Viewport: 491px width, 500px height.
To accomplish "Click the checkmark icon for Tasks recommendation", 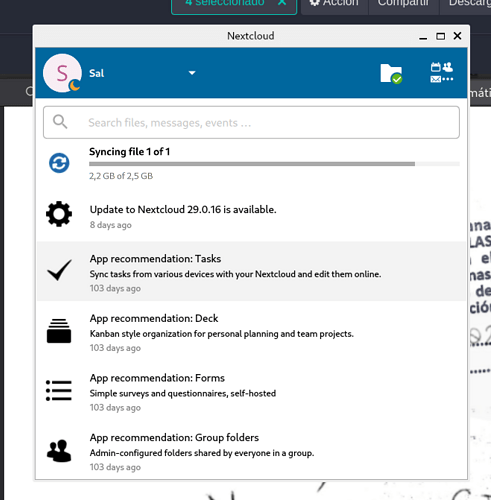I will coord(59,270).
